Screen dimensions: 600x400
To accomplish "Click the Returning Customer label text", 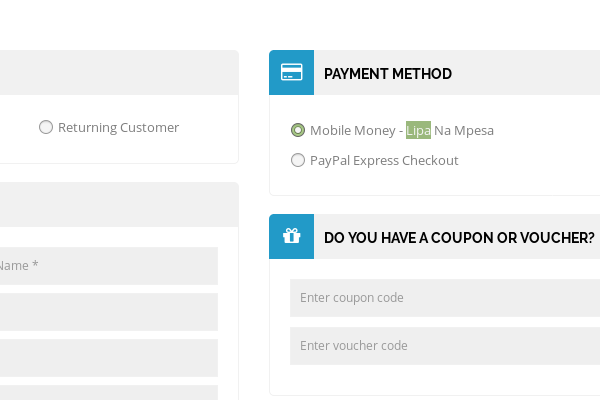I will (x=118, y=127).
